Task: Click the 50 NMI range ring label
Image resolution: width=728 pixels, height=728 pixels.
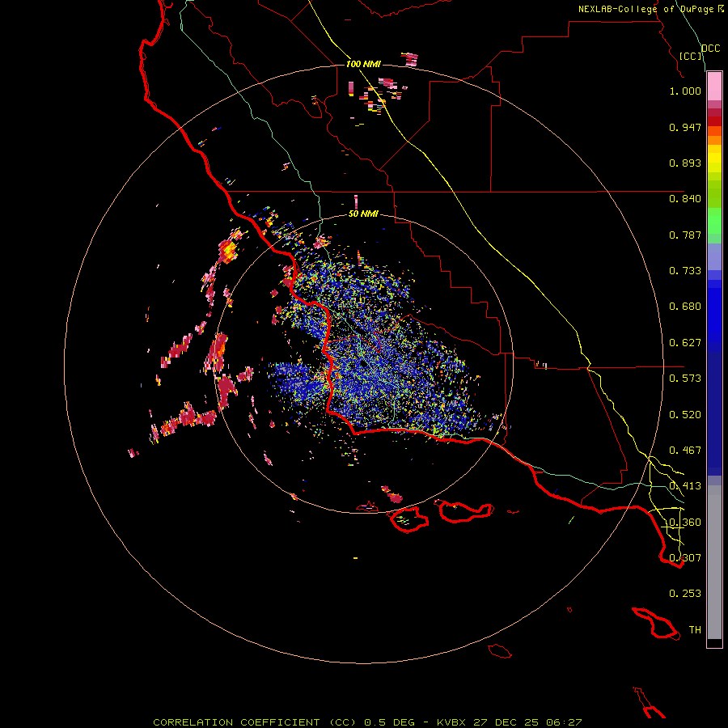Action: (363, 214)
